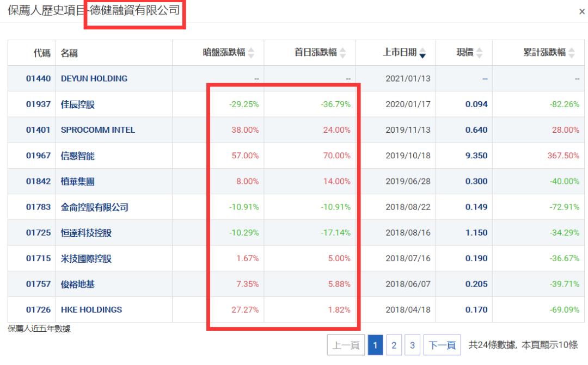588x365 pixels.
Task: Open stock code 01715
Action: click(38, 258)
